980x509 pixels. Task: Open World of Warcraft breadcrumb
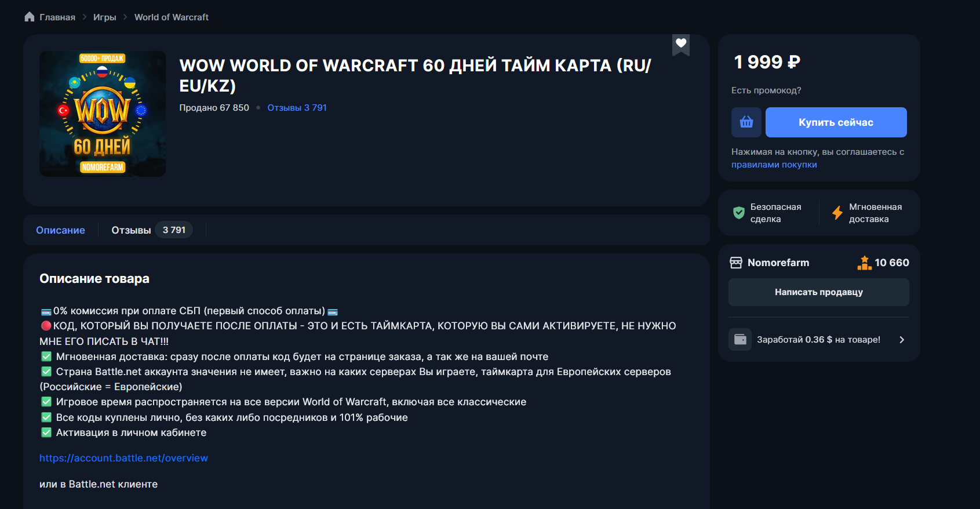tap(172, 17)
